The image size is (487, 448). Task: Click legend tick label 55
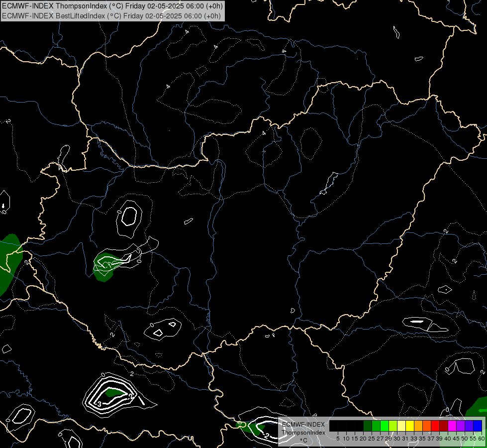pos(473,439)
